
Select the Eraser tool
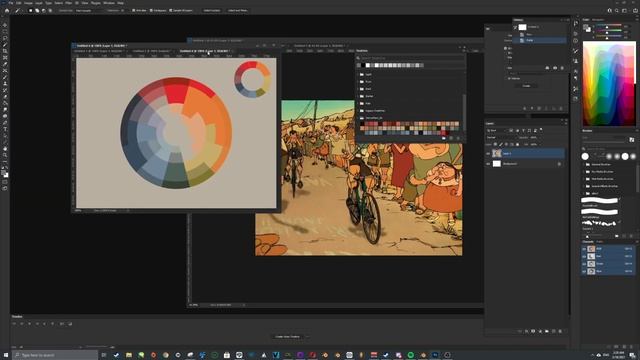click(5, 97)
